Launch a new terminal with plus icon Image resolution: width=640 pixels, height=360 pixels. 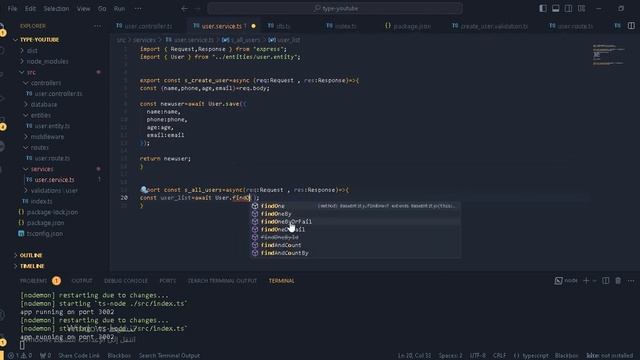586,280
